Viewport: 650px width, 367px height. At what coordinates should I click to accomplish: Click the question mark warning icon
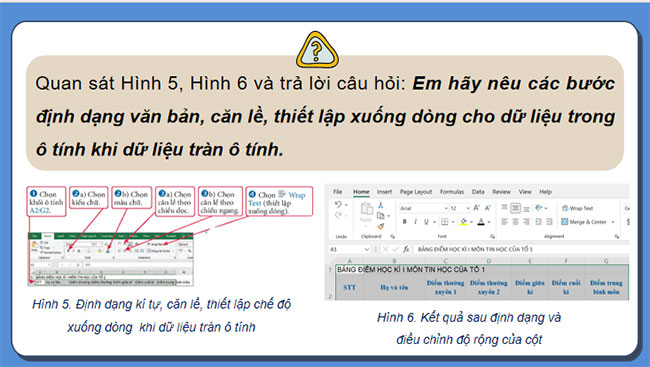(317, 50)
